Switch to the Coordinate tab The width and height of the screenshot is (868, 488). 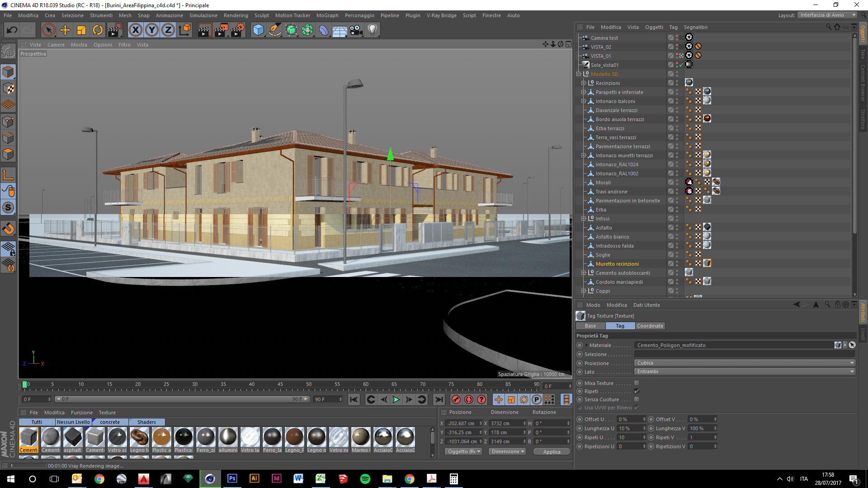(650, 326)
